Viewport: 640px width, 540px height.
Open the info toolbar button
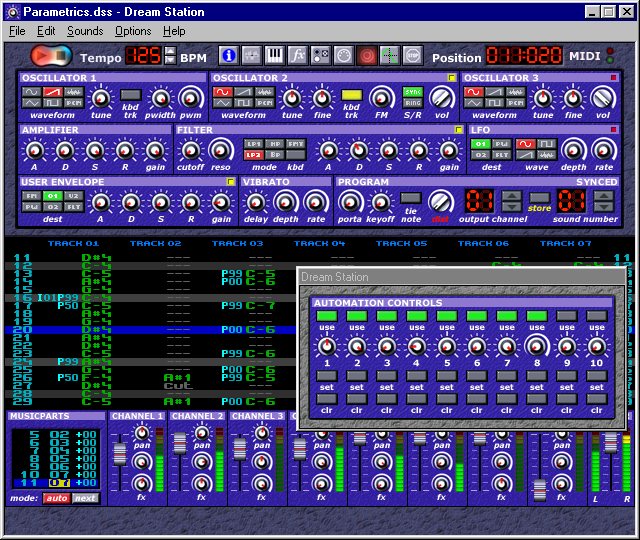click(229, 55)
